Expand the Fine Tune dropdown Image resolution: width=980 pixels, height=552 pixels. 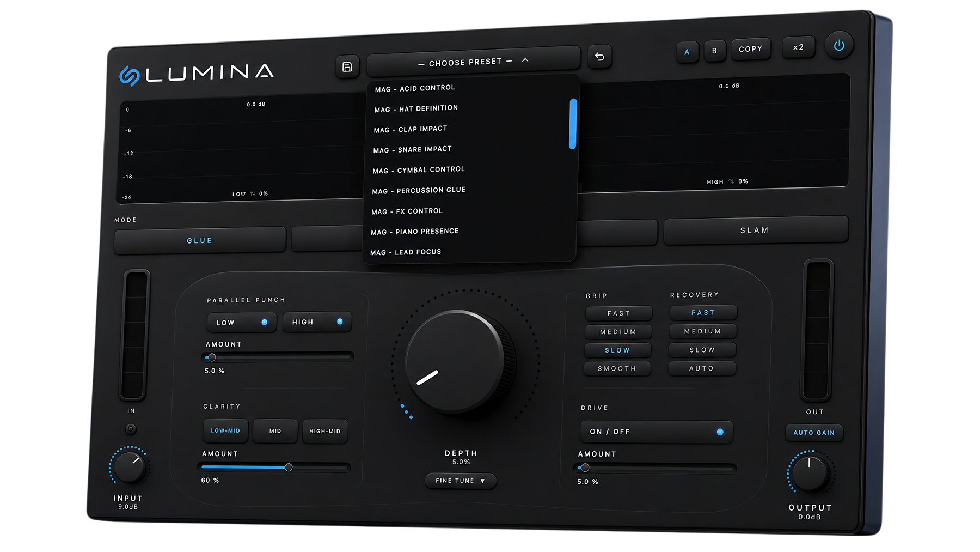click(461, 481)
